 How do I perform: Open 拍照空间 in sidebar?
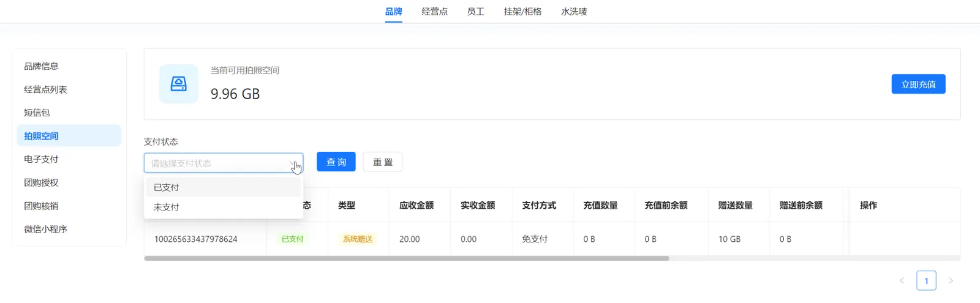[x=69, y=136]
